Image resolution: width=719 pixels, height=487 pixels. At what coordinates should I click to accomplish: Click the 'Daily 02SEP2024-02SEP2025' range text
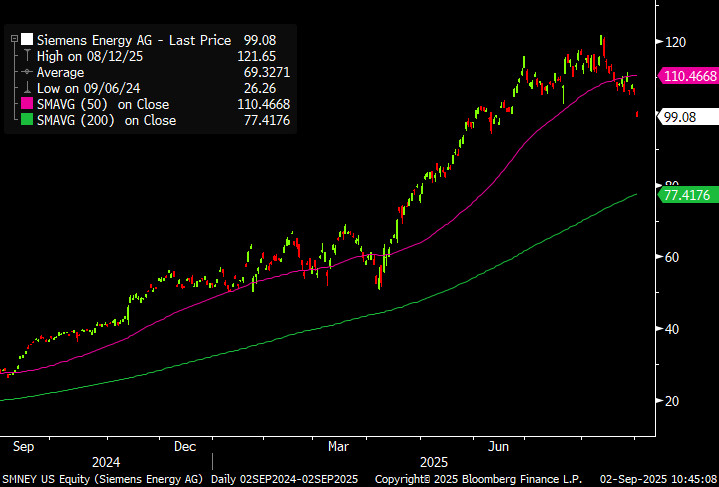(284, 480)
